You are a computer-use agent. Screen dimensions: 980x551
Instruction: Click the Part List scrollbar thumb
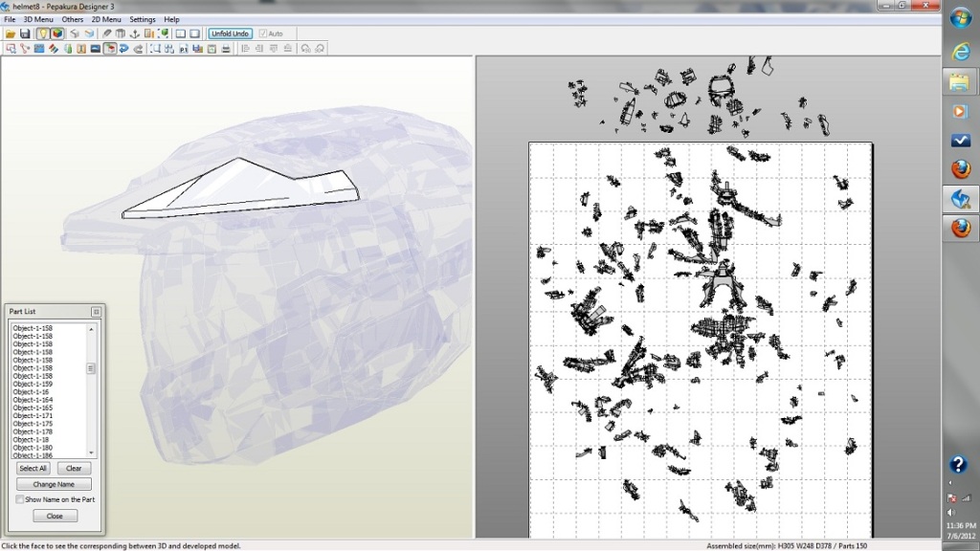click(x=91, y=368)
